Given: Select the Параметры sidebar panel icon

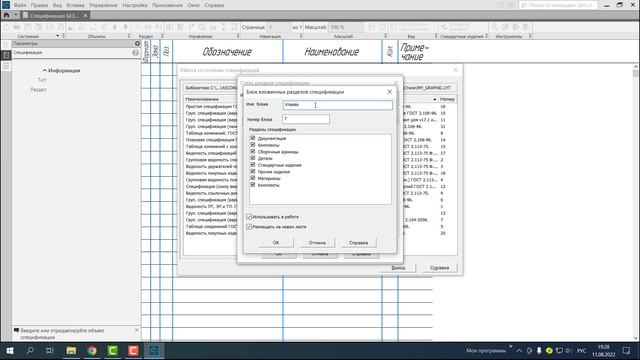Looking at the screenshot, I should (x=6, y=55).
